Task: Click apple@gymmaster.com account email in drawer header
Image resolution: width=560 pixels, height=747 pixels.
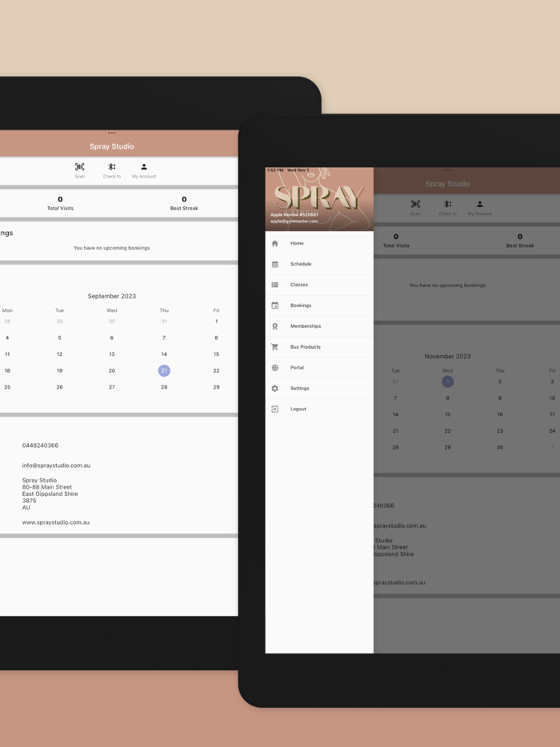Action: 294,221
